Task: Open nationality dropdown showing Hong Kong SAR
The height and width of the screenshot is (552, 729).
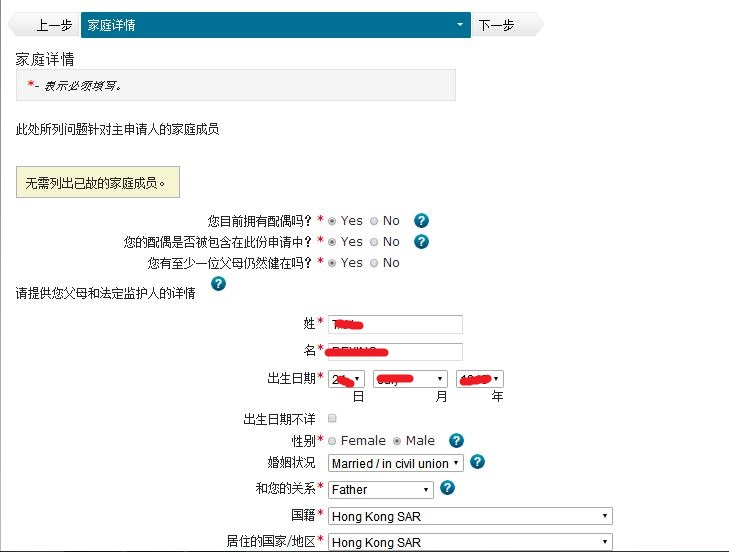Action: (470, 516)
